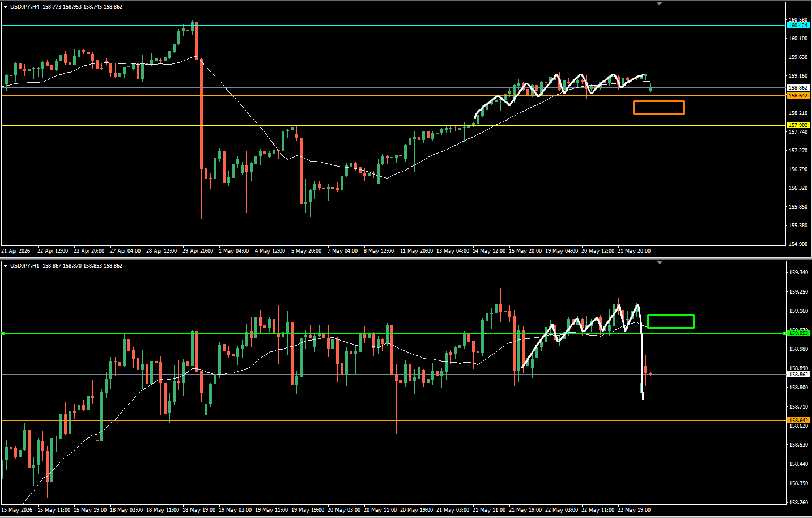Click the 155.380 value on H4 price scale
The image size is (812, 518).
point(798,226)
